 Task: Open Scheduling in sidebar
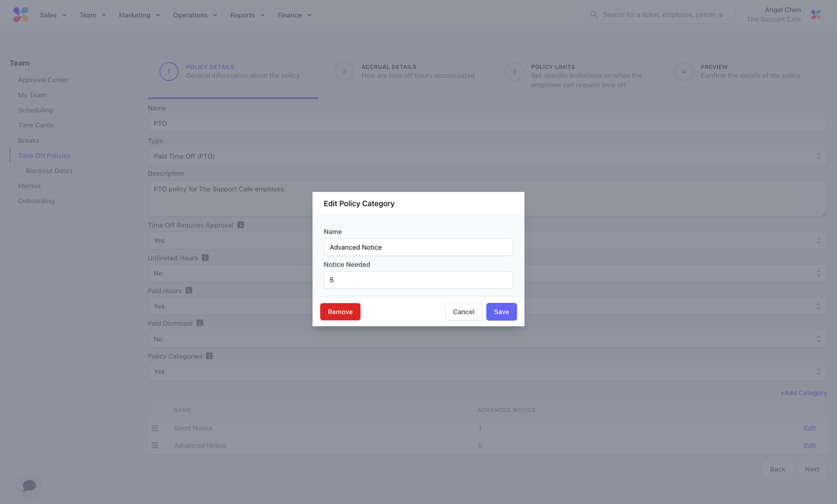click(x=35, y=110)
